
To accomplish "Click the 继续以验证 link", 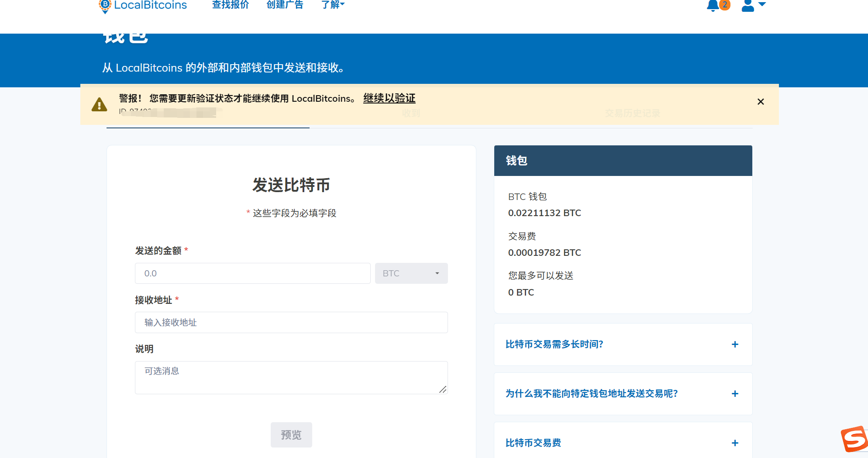I will point(389,98).
